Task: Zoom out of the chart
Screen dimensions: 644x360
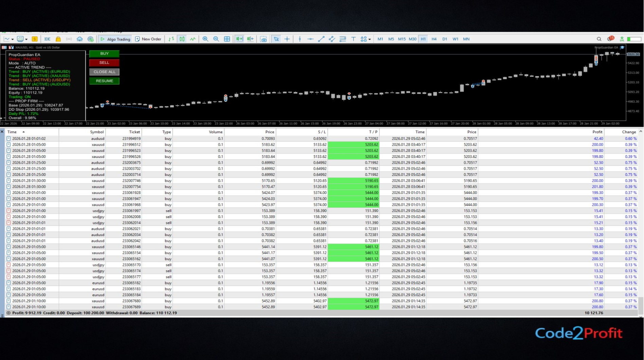Action: 216,39
